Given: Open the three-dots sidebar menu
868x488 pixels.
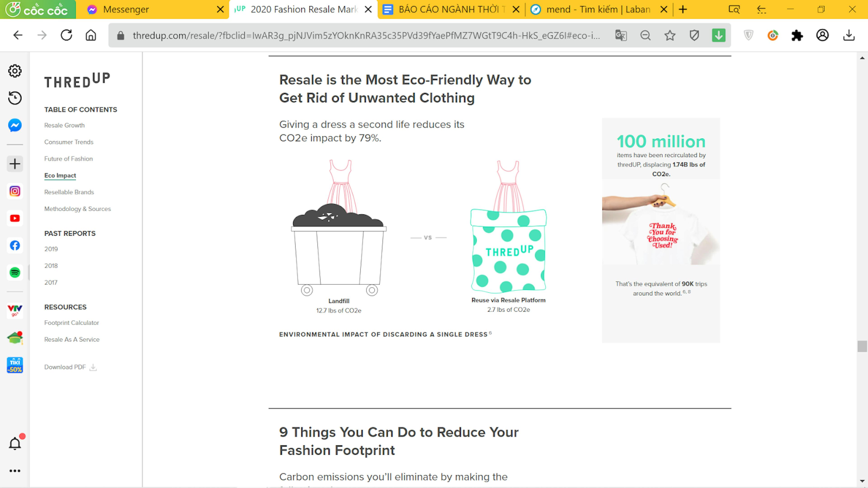Looking at the screenshot, I should pos(15,471).
